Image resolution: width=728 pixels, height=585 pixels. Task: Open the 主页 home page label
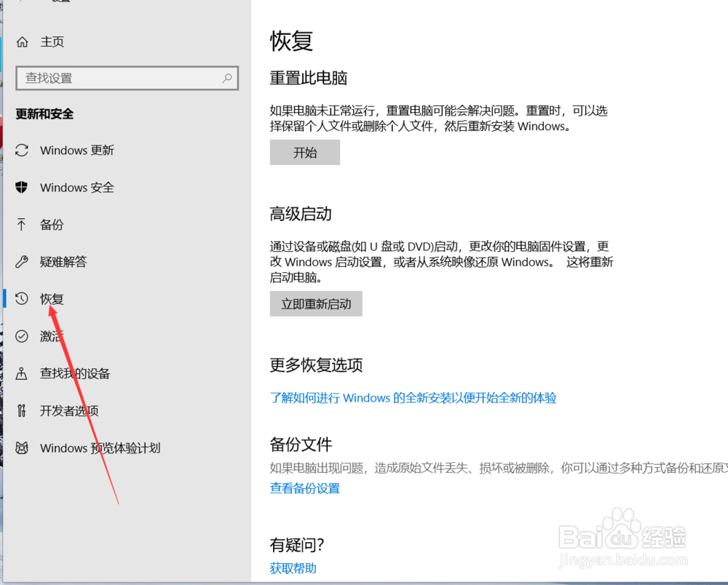pos(52,41)
